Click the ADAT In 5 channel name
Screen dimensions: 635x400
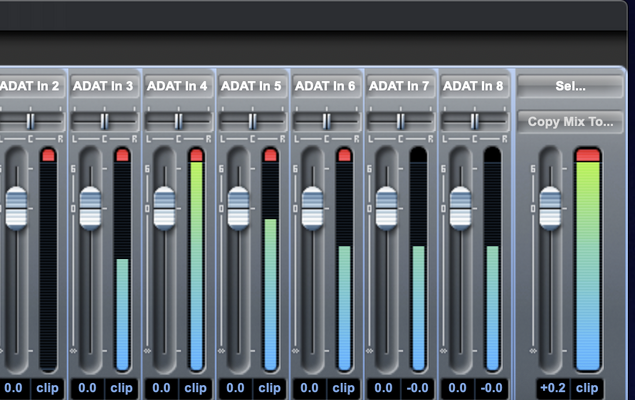click(253, 86)
